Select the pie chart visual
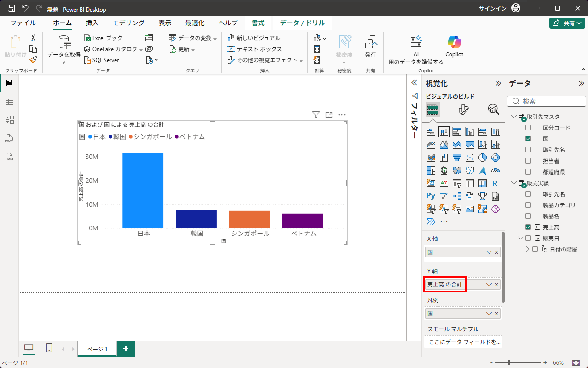 point(482,158)
